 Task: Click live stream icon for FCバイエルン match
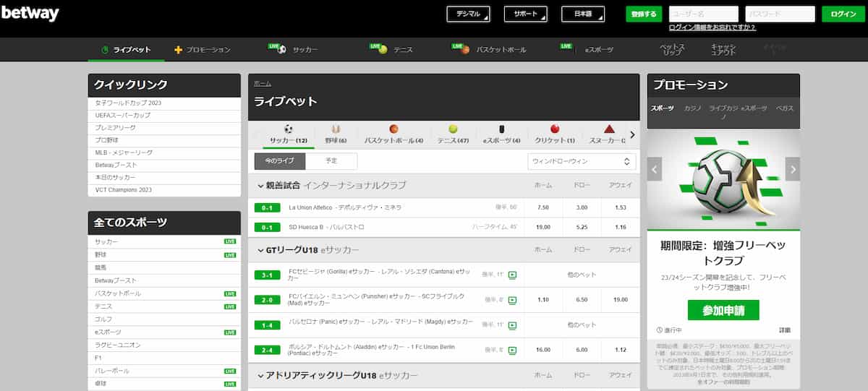(x=513, y=300)
